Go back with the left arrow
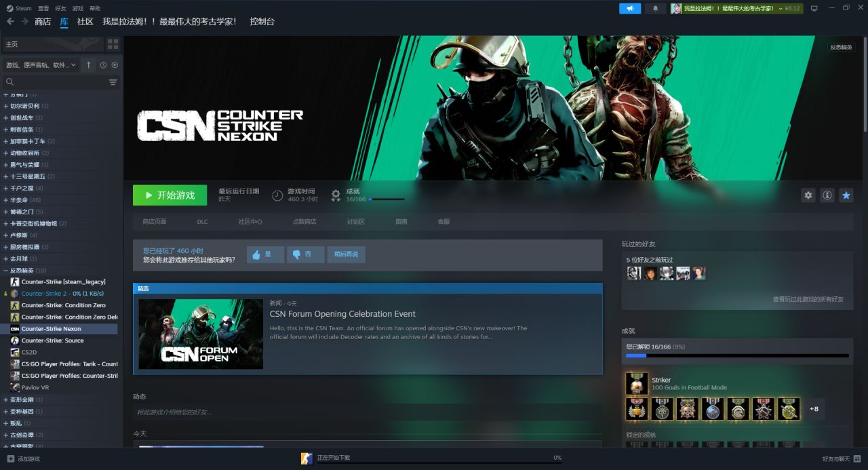 coord(10,22)
